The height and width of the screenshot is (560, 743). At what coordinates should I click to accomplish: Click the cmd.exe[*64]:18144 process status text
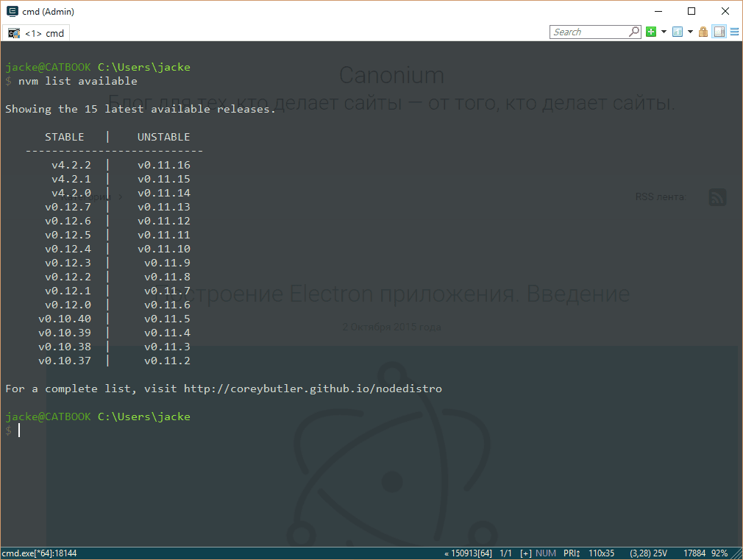click(40, 553)
